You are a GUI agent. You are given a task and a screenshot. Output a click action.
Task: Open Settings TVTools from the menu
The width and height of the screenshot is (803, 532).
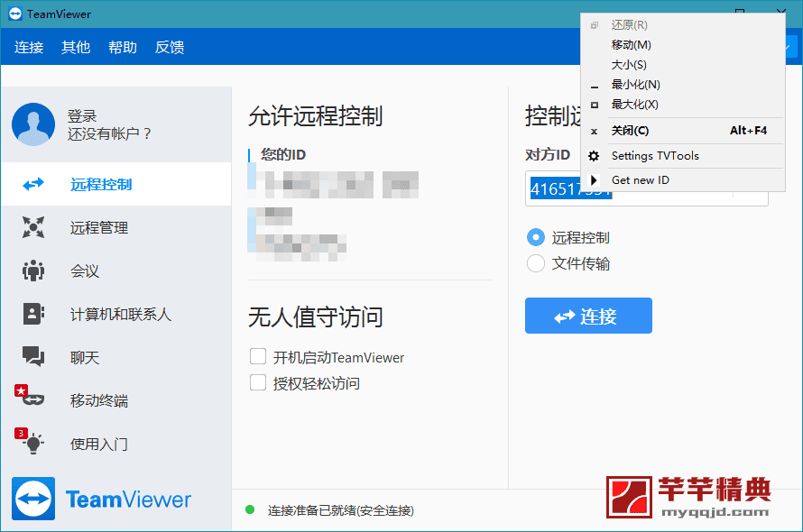tap(683, 156)
